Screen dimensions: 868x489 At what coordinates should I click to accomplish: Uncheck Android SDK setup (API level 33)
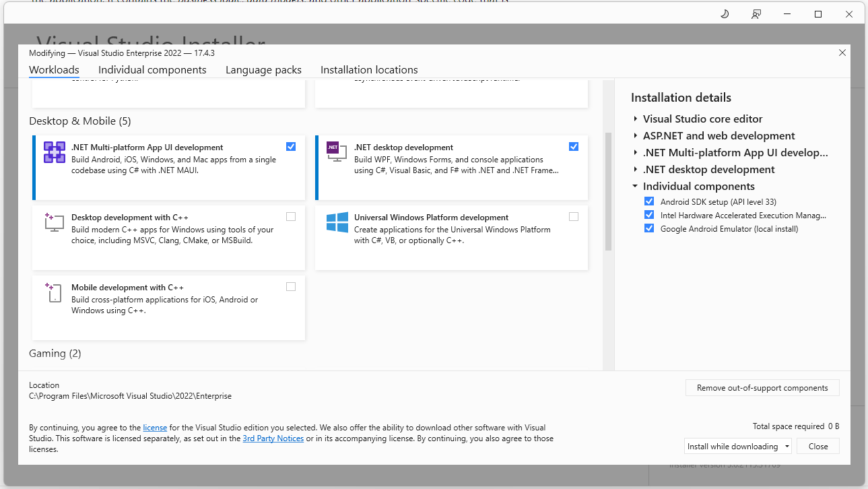[x=649, y=201]
